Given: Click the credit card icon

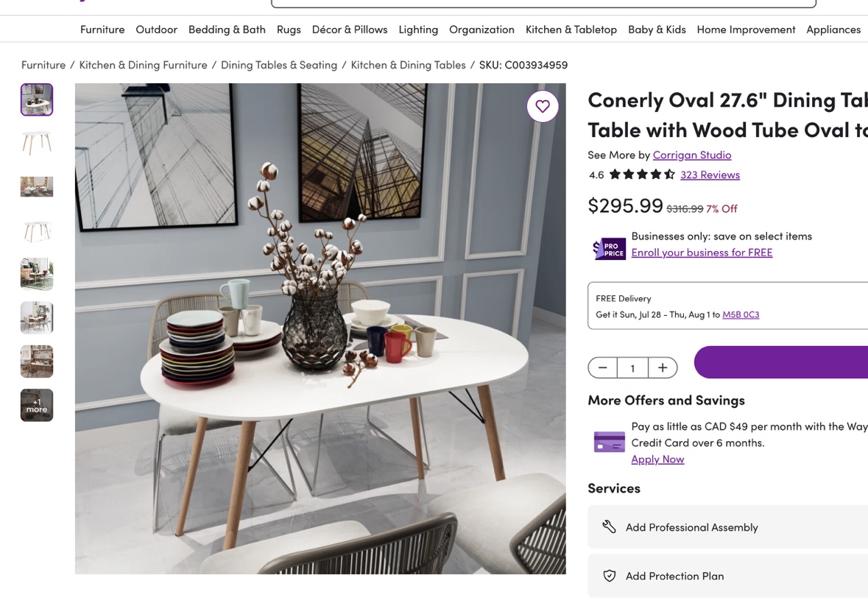Looking at the screenshot, I should 609,442.
